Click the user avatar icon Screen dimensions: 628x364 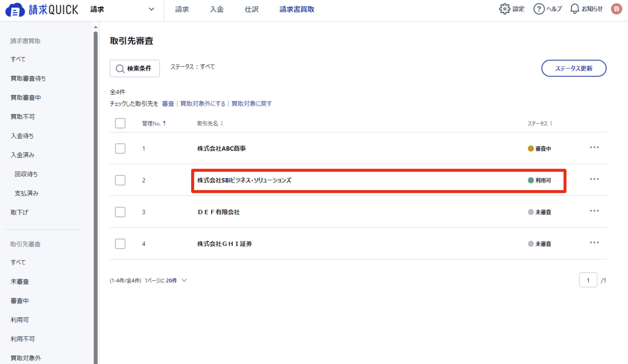click(617, 9)
